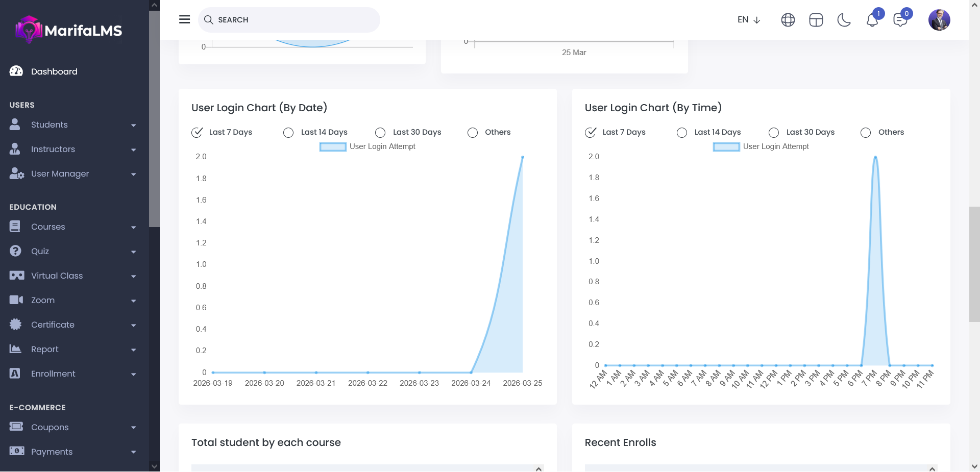Screen dimensions: 980x472
Task: Click the layout panel icon in header
Action: pos(816,20)
